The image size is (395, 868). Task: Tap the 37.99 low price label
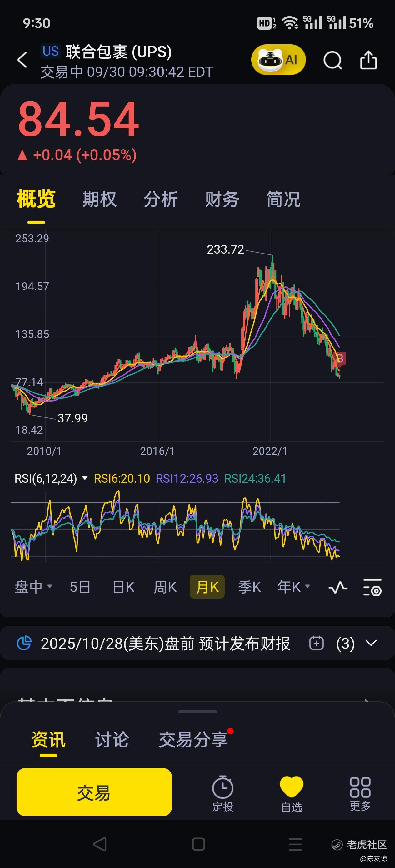(72, 418)
